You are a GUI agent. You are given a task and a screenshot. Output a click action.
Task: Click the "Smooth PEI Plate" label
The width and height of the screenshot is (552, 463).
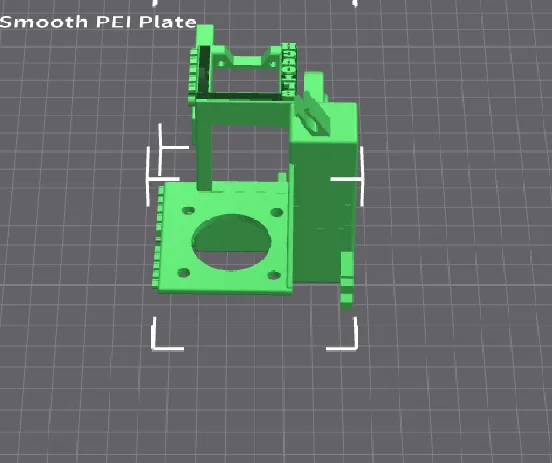(x=98, y=22)
